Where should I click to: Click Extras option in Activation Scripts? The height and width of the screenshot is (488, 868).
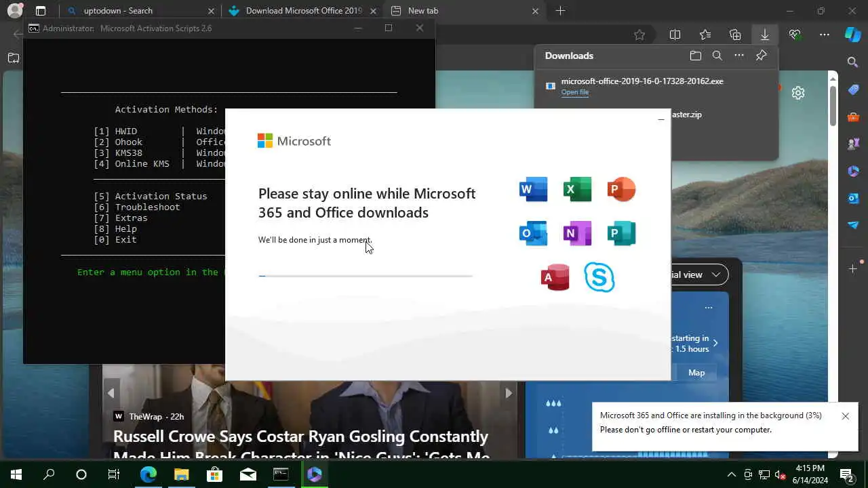121,218
